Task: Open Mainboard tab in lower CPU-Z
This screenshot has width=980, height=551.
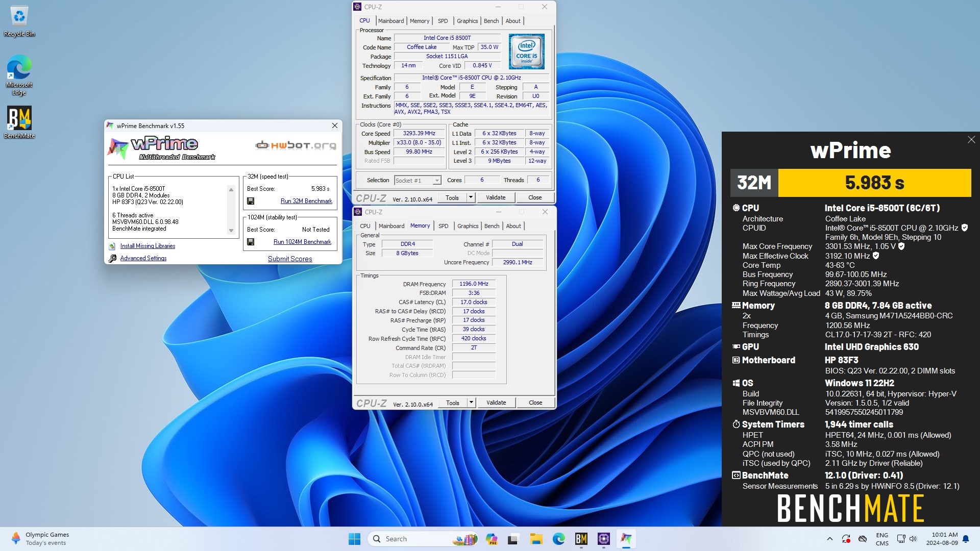Action: (391, 226)
